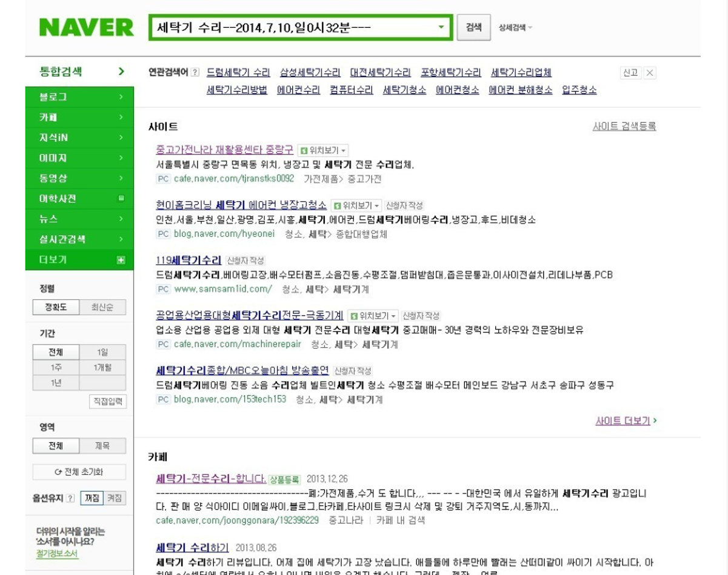Click the help icon beside 연관검색어
This screenshot has width=728, height=575.
(195, 73)
